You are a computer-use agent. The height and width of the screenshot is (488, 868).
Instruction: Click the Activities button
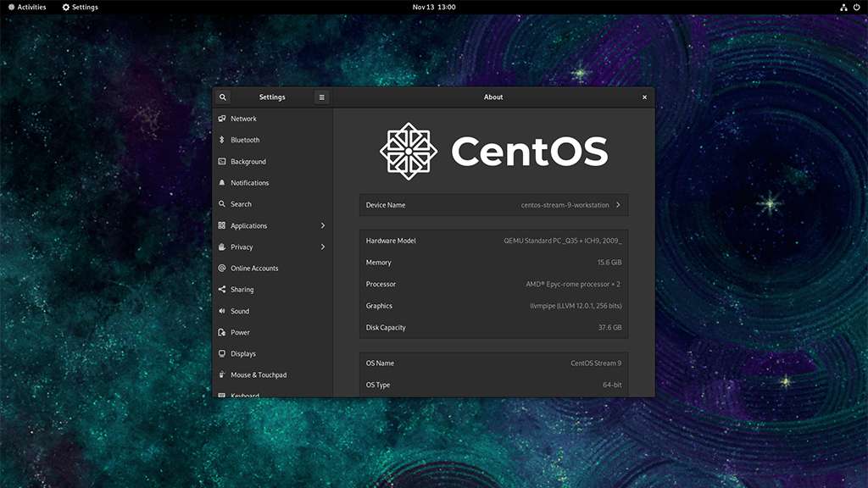pos(27,7)
